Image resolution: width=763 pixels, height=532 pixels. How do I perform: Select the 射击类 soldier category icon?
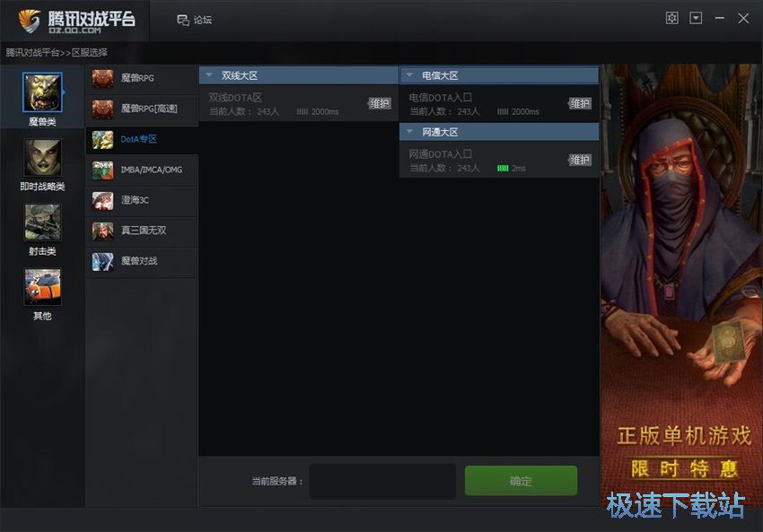(43, 222)
